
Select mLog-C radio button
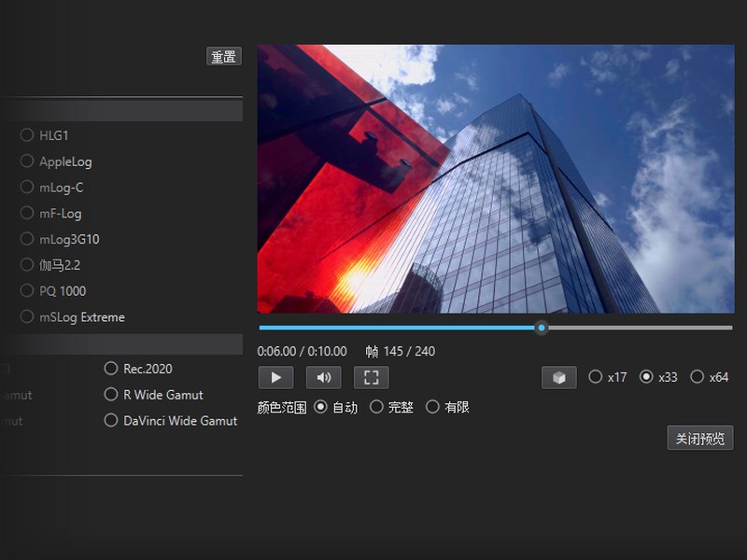27,187
